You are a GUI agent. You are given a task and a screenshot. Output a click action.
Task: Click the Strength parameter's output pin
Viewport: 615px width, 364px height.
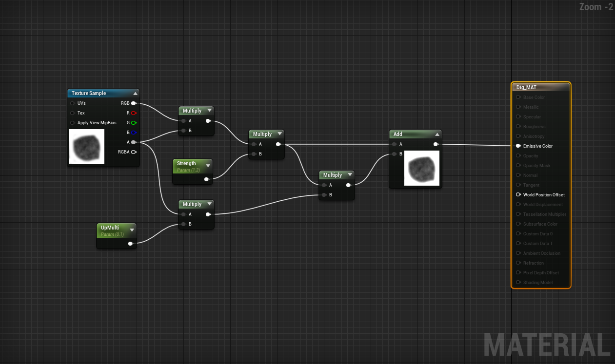(207, 179)
